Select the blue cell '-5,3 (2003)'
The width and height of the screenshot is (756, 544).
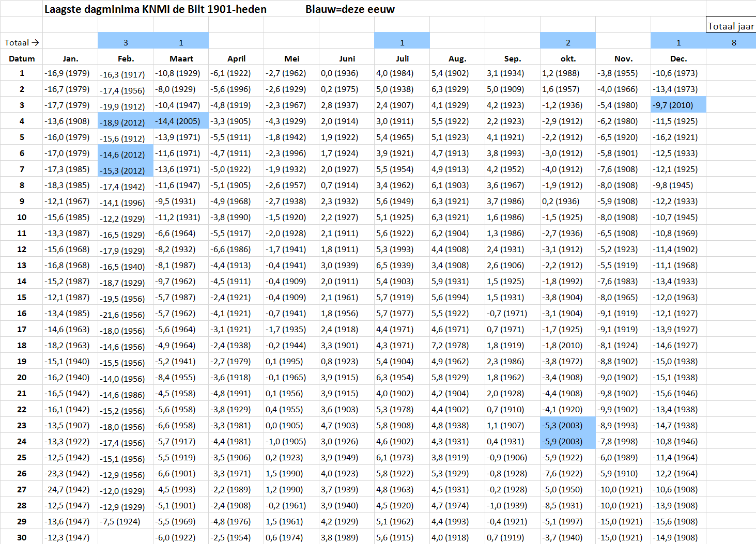(568, 425)
